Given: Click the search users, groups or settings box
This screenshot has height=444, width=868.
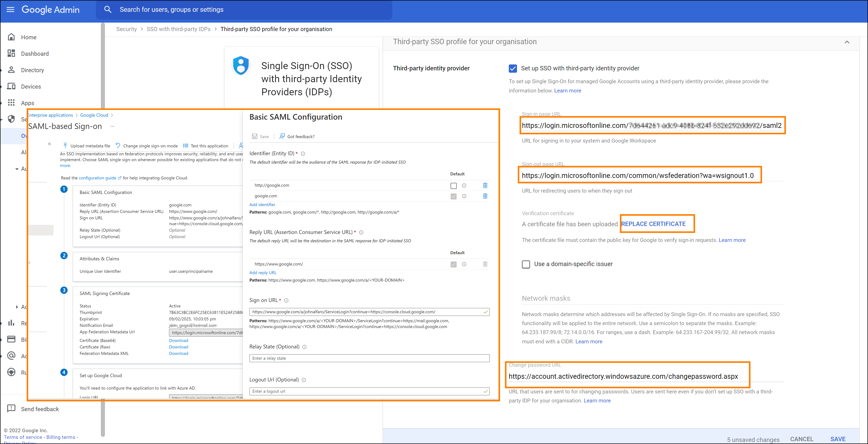Looking at the screenshot, I should pyautogui.click(x=244, y=10).
